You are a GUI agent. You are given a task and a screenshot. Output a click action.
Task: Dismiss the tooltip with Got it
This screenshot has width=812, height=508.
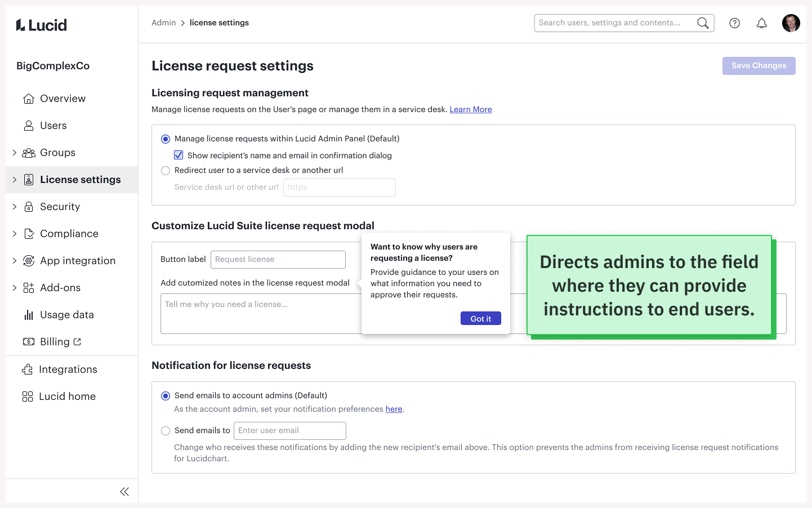point(481,319)
